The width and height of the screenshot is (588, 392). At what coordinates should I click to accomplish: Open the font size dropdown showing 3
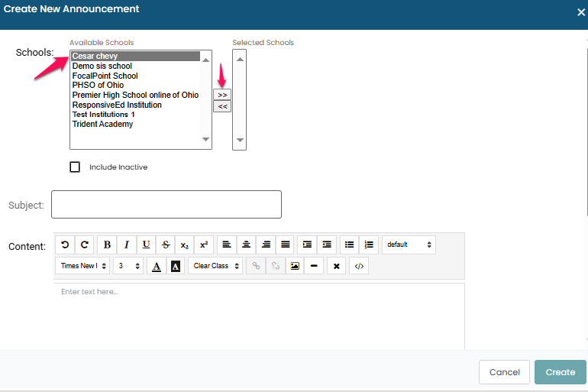pos(128,266)
